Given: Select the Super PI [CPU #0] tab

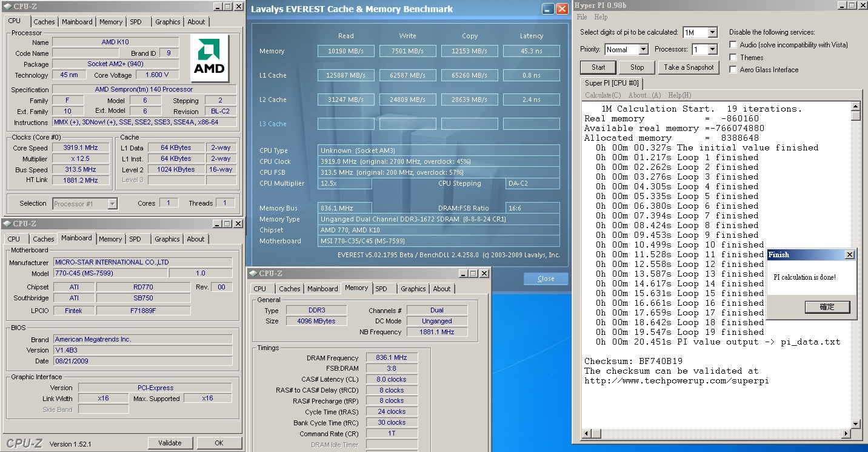Looking at the screenshot, I should coord(611,83).
